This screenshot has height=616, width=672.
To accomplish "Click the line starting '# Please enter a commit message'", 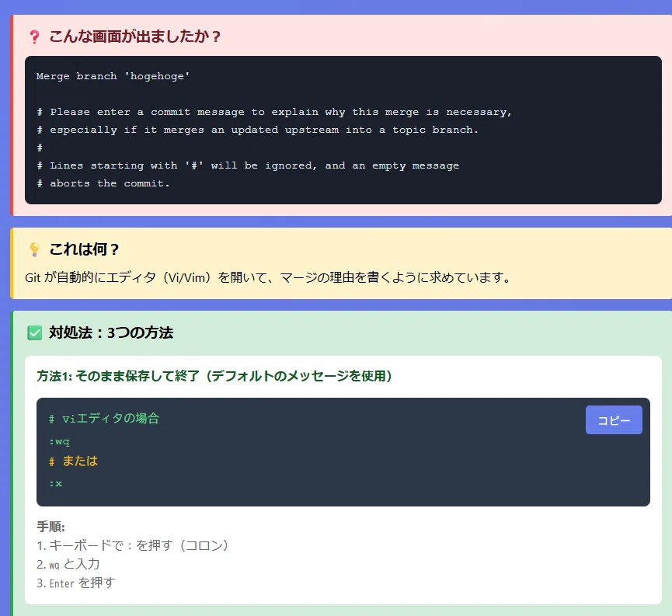I will click(x=274, y=113).
